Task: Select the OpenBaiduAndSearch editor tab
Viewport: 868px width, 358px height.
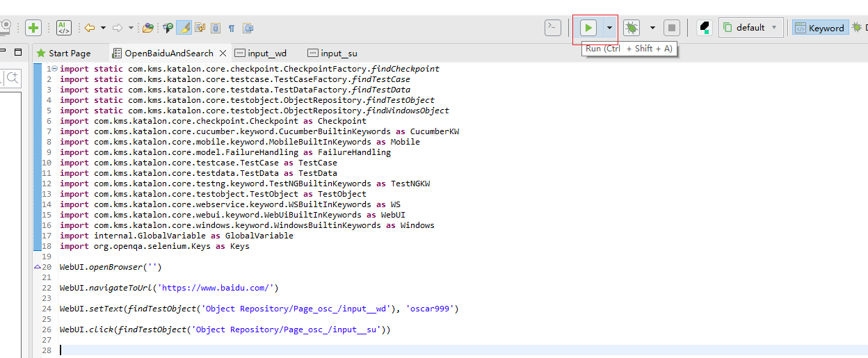Action: pos(169,53)
